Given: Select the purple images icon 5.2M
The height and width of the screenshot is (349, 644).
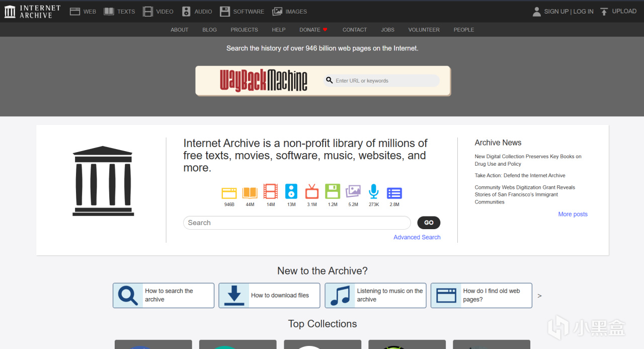Looking at the screenshot, I should pos(353,191).
